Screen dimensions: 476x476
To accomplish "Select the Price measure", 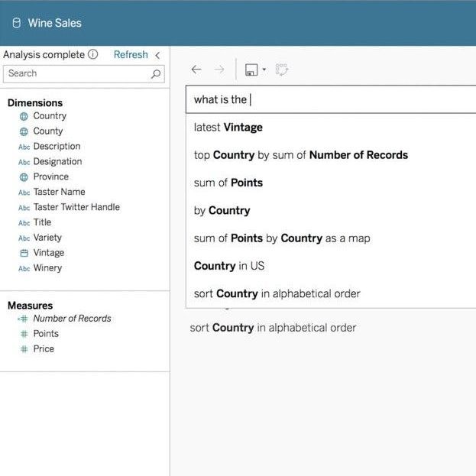I will point(44,349).
